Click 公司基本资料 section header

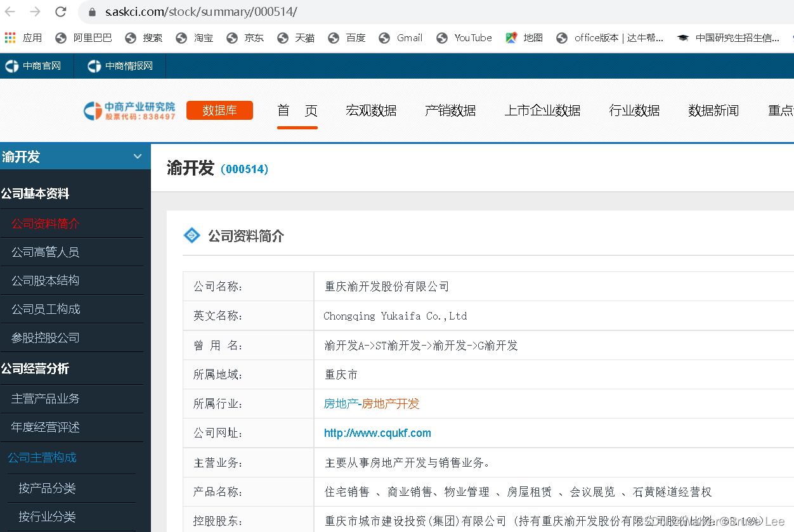point(36,194)
